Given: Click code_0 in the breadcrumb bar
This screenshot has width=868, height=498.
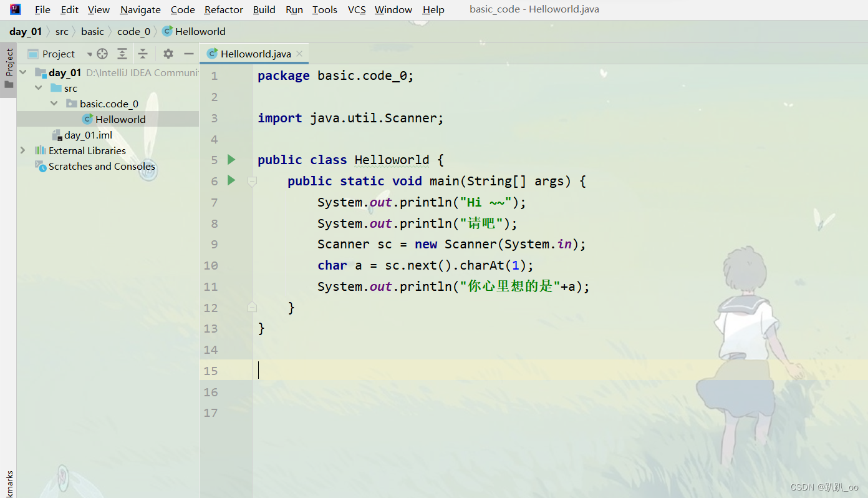Looking at the screenshot, I should [133, 31].
